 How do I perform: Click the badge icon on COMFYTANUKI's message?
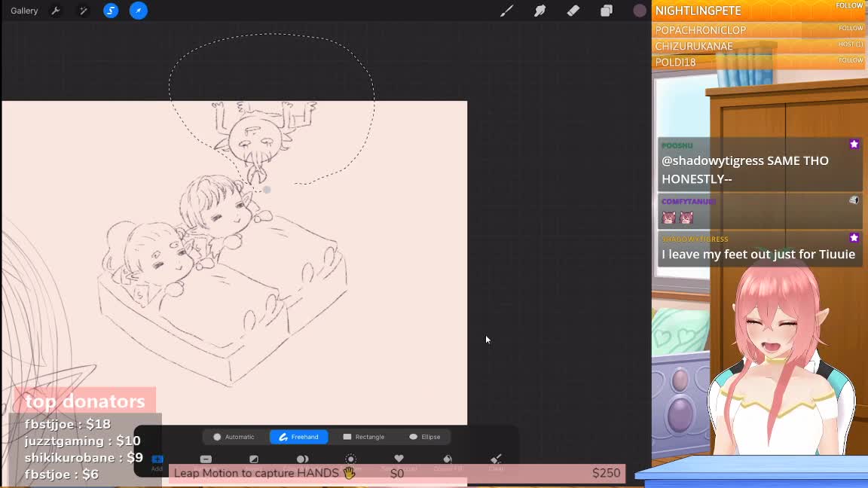pos(854,200)
